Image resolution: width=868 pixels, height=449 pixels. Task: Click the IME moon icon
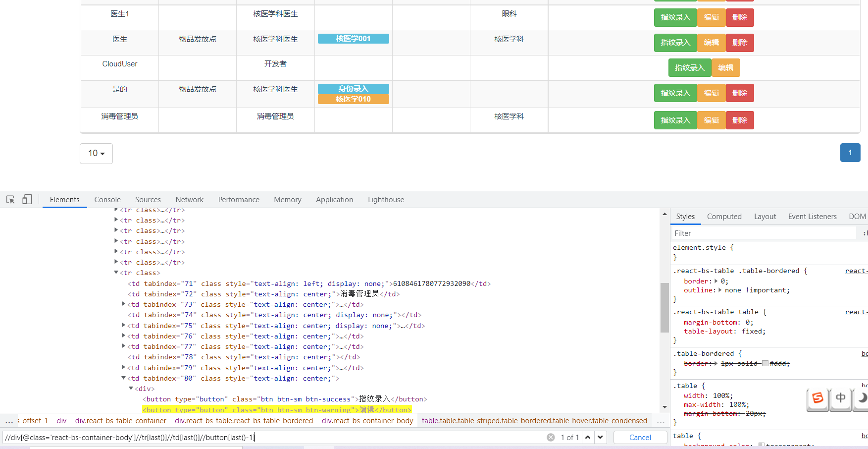862,398
